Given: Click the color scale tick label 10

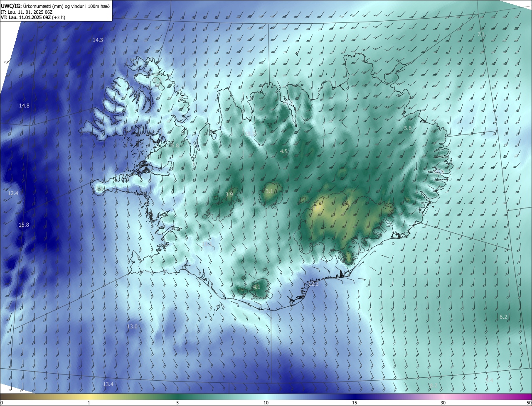Looking at the screenshot, I should click(266, 403).
